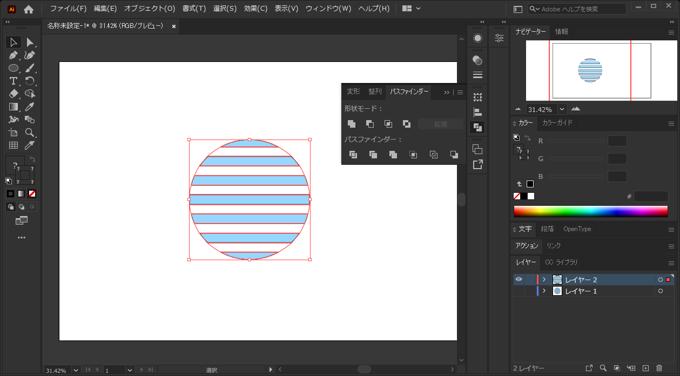Screen dimensions: 680x376
Task: Open 効果(C) menu
Action: (255, 9)
